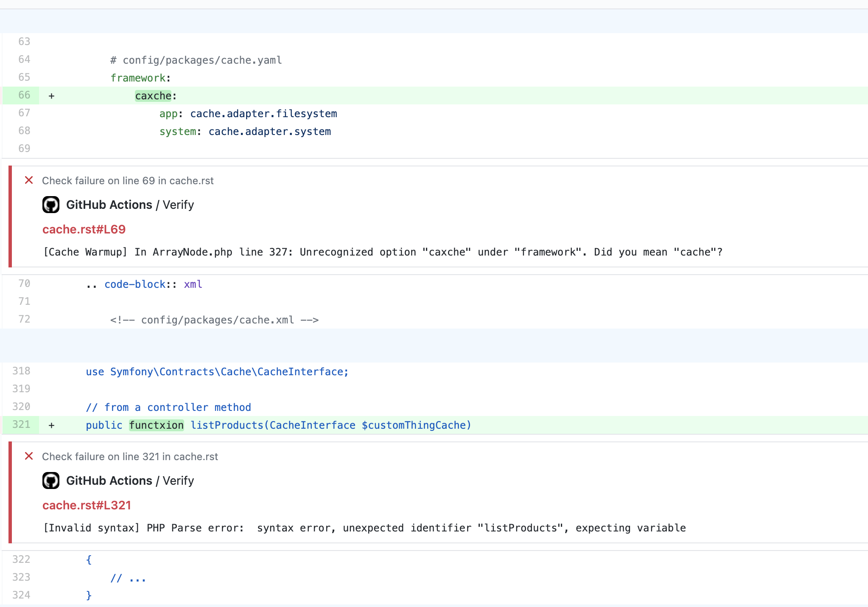This screenshot has height=607, width=868.
Task: Click the red X icon for line 321 failure
Action: point(29,456)
